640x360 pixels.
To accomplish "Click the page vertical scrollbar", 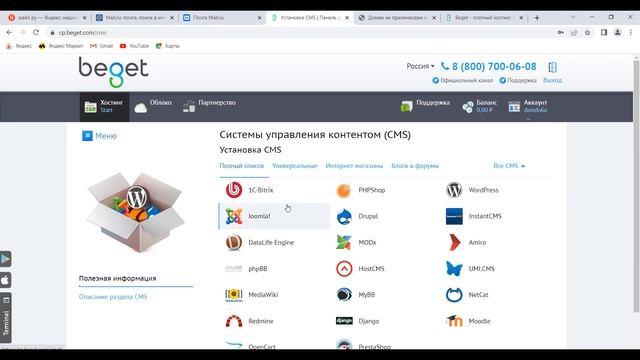I will click(636, 187).
